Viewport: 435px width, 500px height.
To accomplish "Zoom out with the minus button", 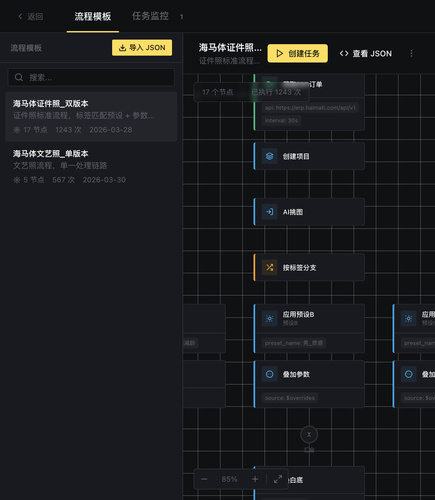I will point(204,479).
